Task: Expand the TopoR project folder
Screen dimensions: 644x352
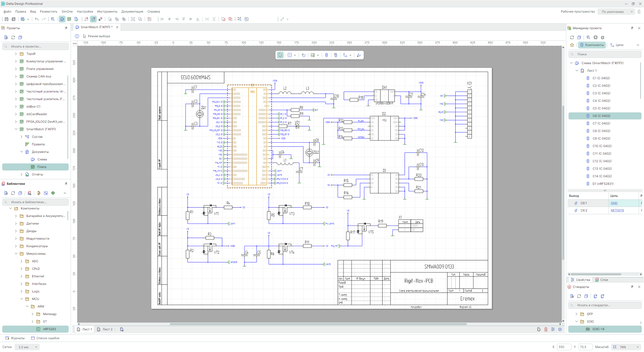Action: (16, 54)
